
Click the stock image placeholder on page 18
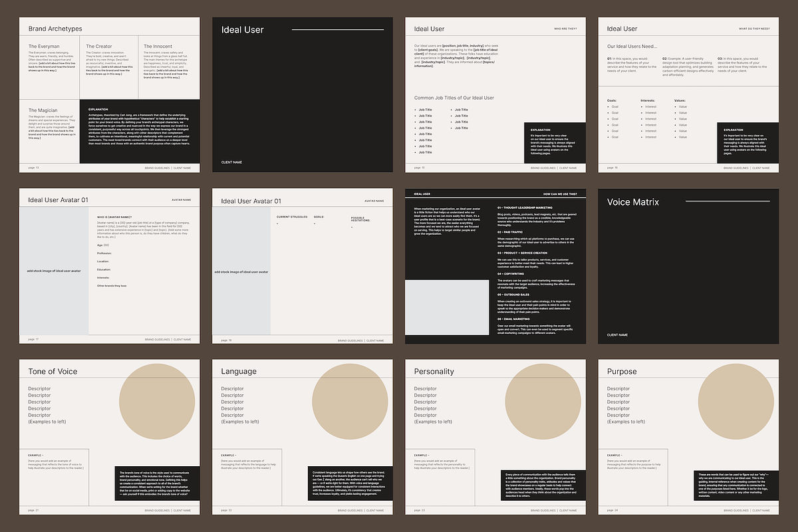(241, 271)
